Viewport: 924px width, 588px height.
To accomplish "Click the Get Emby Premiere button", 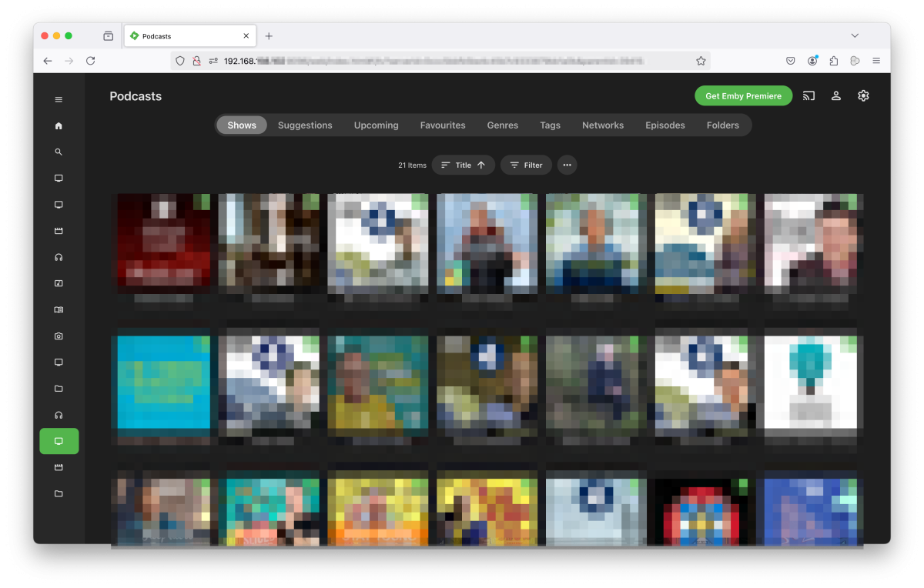I will click(743, 95).
